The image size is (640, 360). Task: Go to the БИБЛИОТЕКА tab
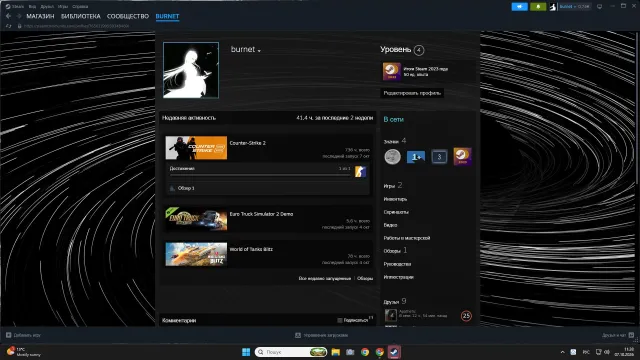pyautogui.click(x=80, y=16)
